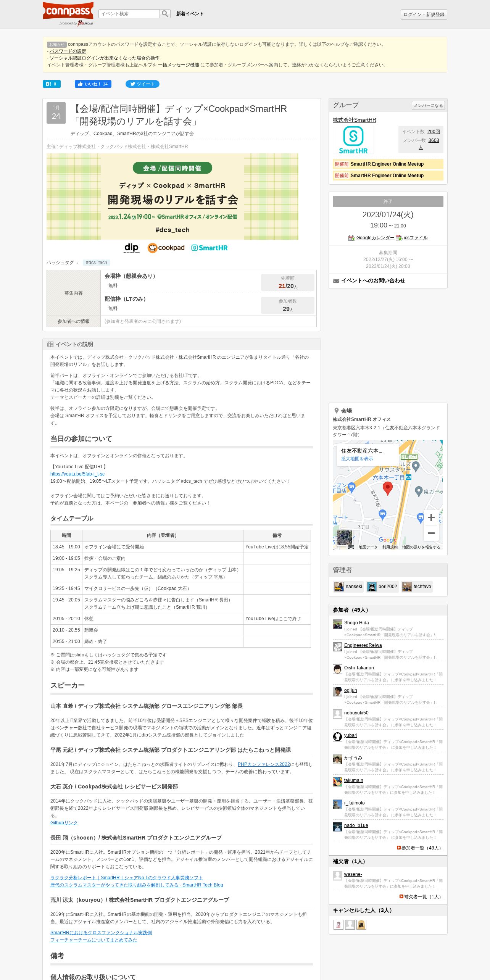Zoom out on the map
This screenshot has height=980, width=490.
(x=431, y=533)
